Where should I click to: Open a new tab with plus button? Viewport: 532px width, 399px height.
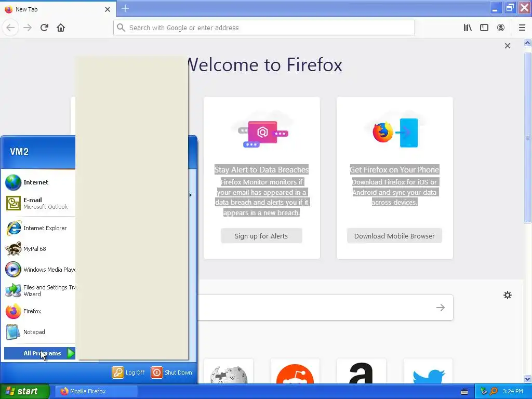pyautogui.click(x=125, y=8)
